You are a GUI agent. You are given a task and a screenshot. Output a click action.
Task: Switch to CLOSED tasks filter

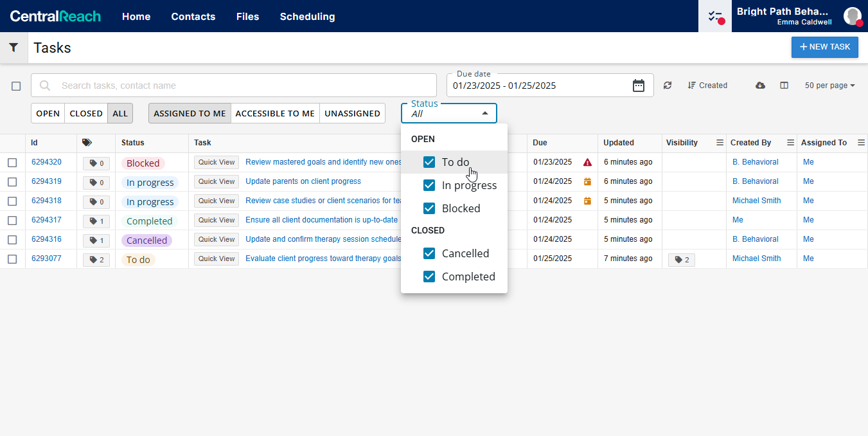tap(86, 113)
